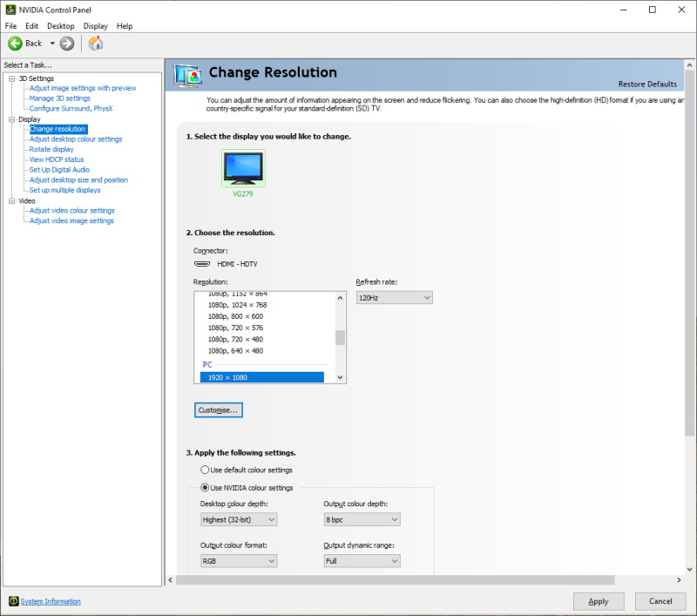This screenshot has width=697, height=616.
Task: Open Adjust video colour settings
Action: click(x=72, y=211)
